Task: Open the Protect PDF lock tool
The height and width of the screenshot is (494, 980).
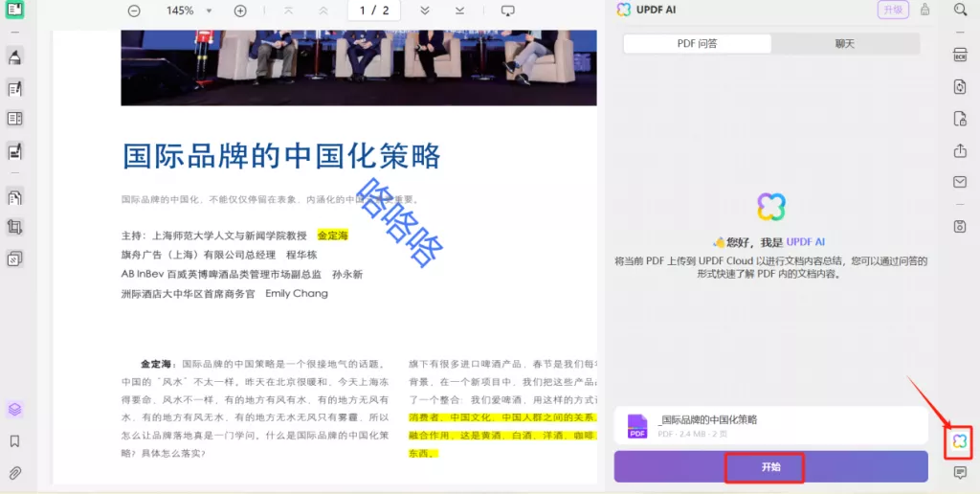Action: pos(960,119)
